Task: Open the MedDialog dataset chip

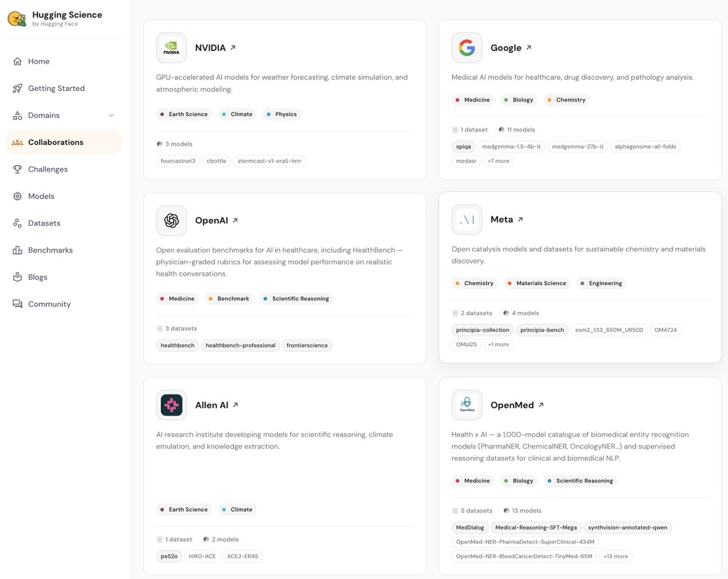Action: [x=470, y=527]
